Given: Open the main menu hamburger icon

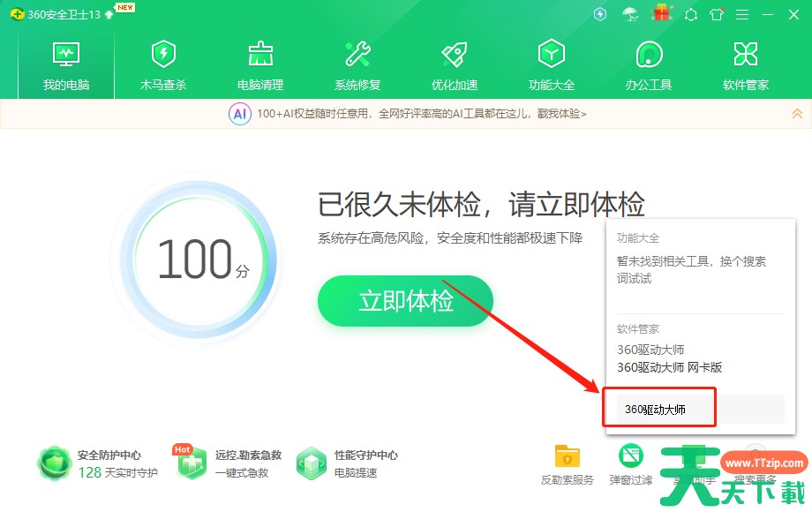Looking at the screenshot, I should pos(742,14).
